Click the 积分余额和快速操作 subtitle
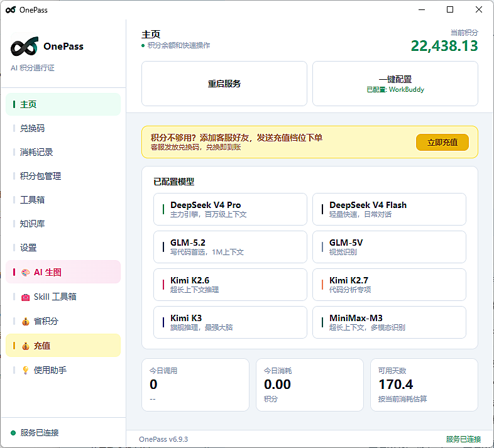The width and height of the screenshot is (494, 448). coord(178,45)
